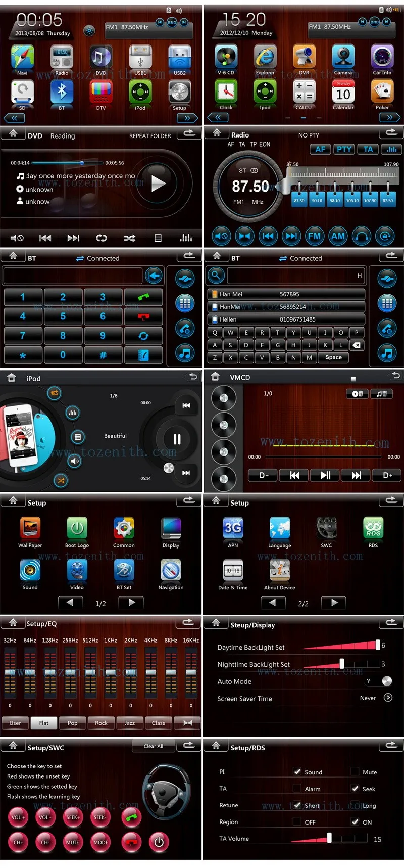
Task: Choose the Jazz equalizer preset
Action: (130, 723)
